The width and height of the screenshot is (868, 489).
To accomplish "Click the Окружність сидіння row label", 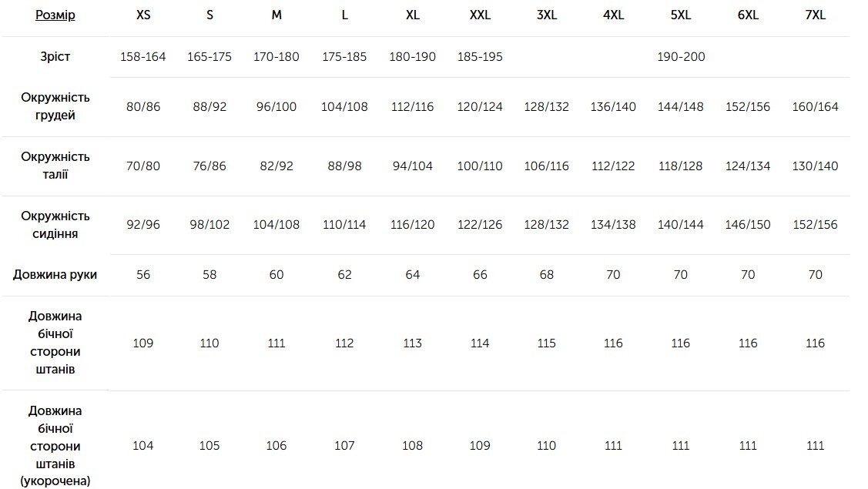I will tap(55, 225).
